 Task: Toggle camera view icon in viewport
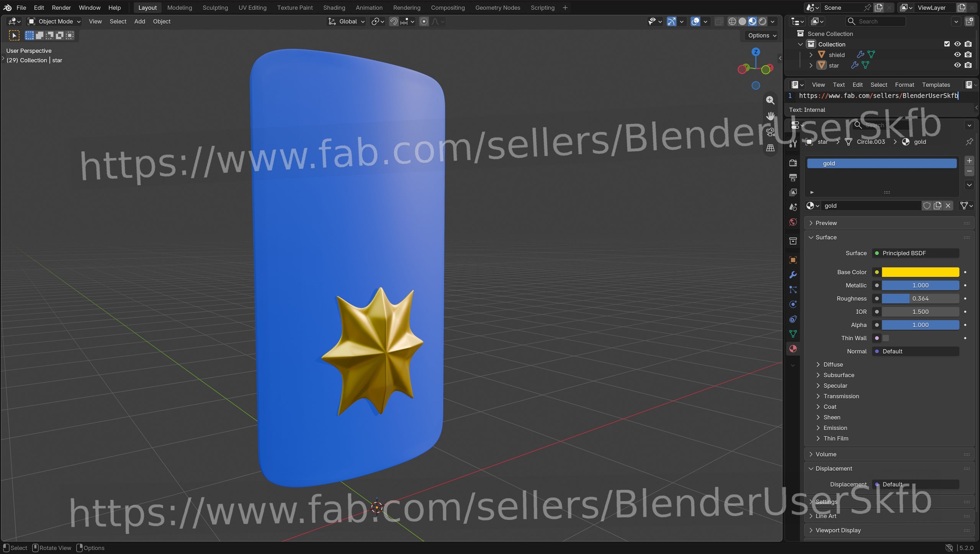(770, 132)
